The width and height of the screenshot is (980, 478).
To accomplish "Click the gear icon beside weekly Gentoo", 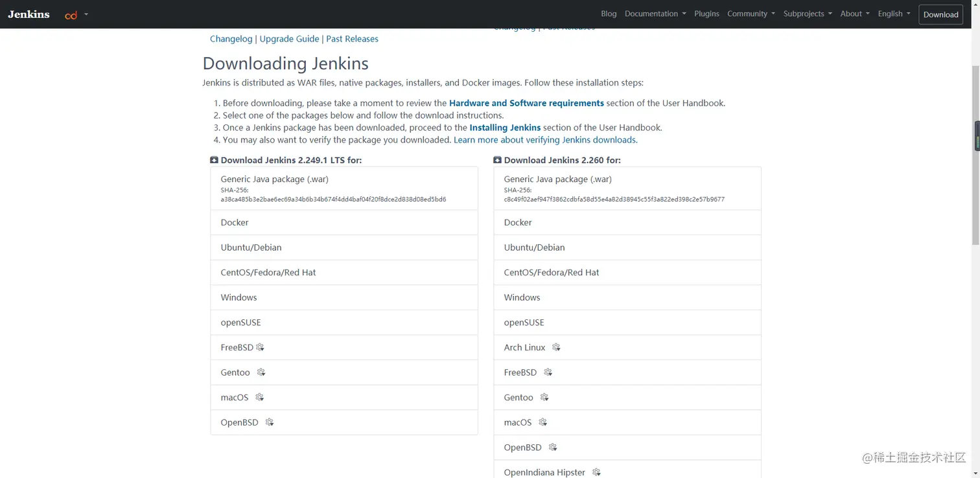I will [x=544, y=397].
